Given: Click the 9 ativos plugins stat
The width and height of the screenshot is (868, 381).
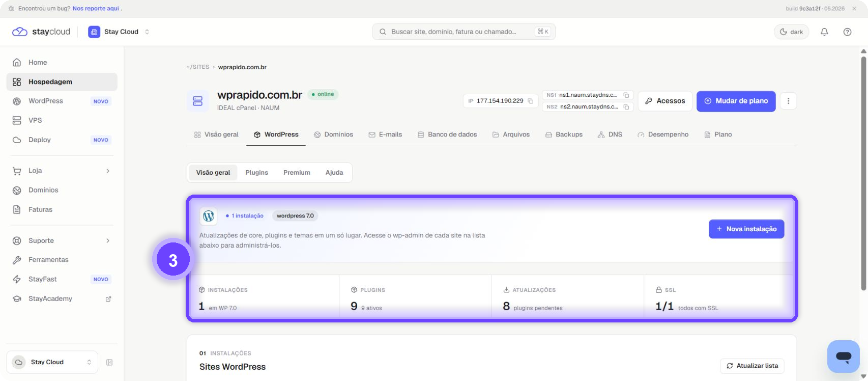Looking at the screenshot, I should [x=416, y=298].
